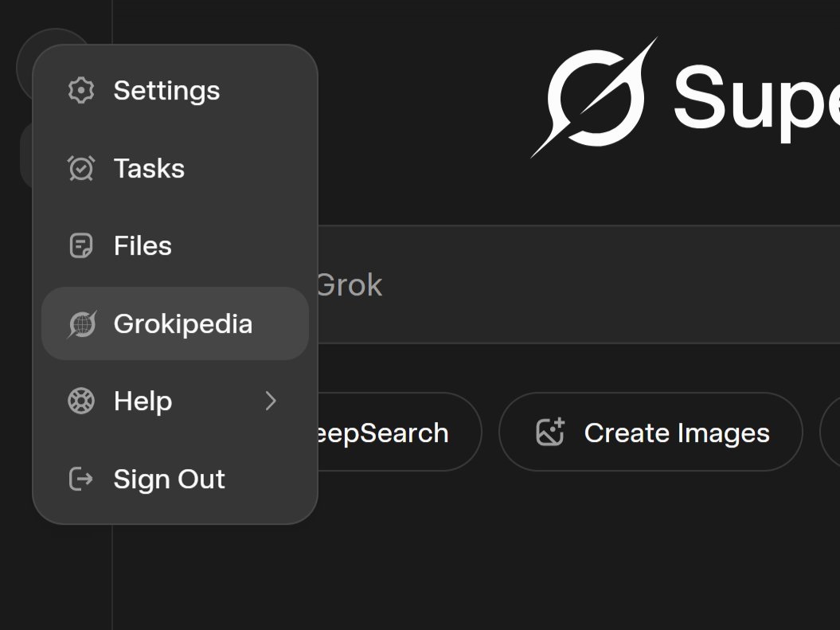Open Settings from the menu

point(166,91)
